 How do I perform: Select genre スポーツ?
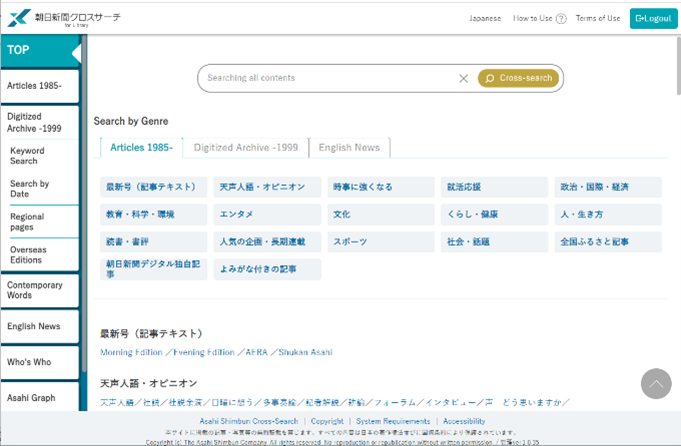coord(381,242)
